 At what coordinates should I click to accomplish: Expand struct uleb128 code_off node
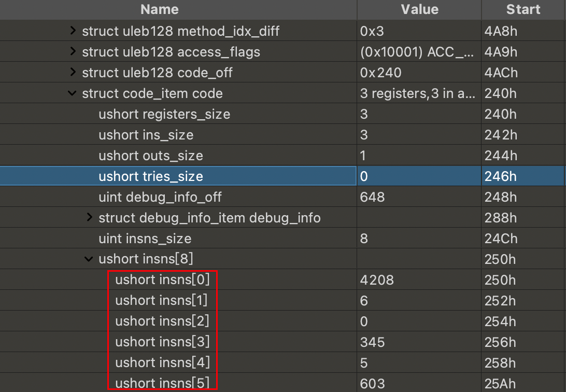pos(73,73)
